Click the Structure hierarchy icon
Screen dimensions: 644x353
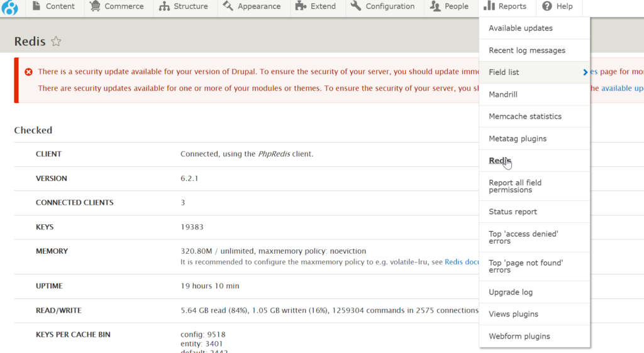click(164, 6)
